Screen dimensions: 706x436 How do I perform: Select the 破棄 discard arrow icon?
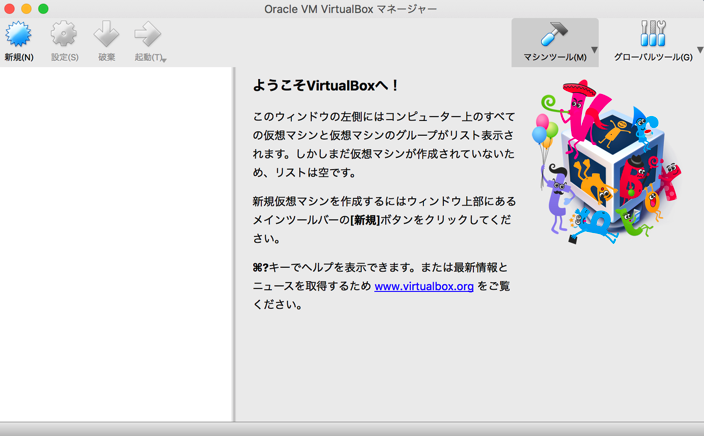pyautogui.click(x=106, y=34)
